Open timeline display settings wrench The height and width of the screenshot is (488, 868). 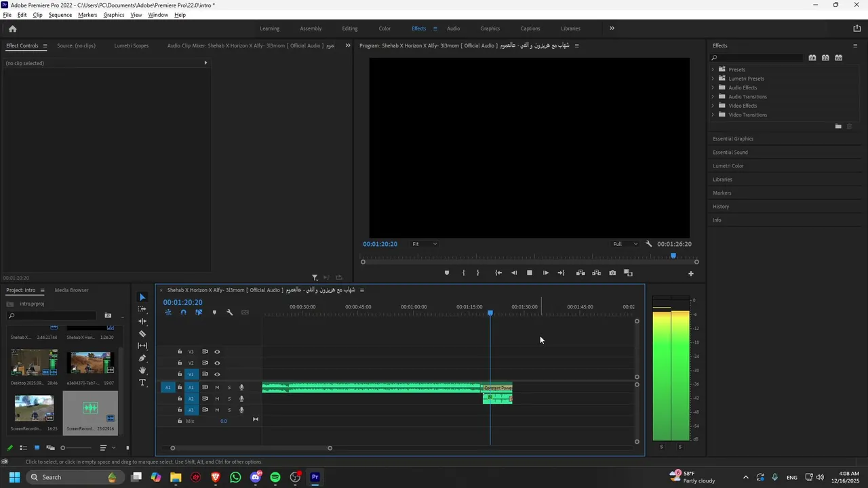pos(230,312)
